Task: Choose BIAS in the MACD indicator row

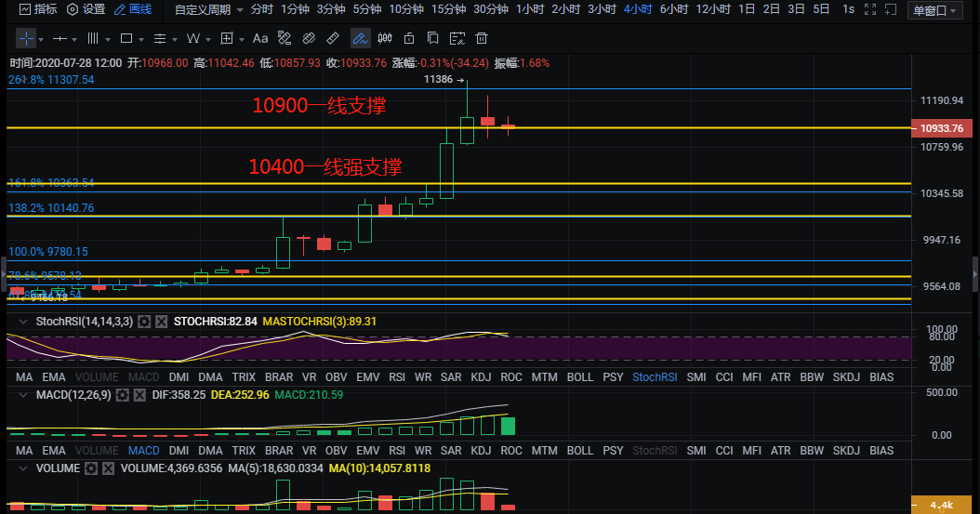Action: tap(881, 450)
